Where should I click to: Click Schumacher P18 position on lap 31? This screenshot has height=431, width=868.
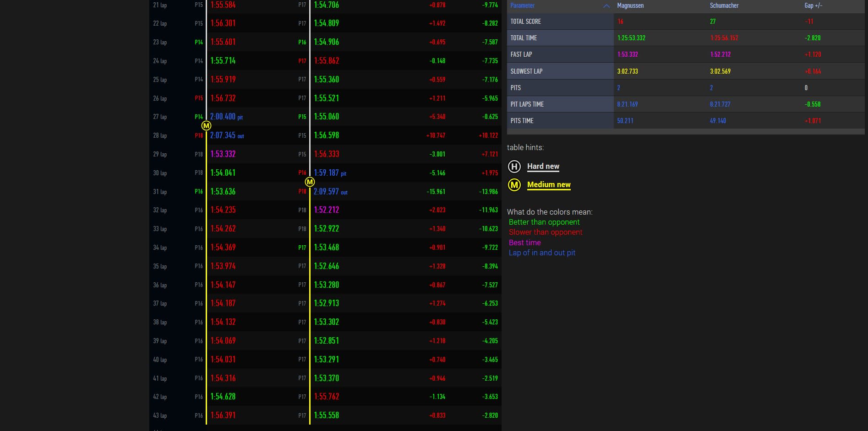(302, 192)
